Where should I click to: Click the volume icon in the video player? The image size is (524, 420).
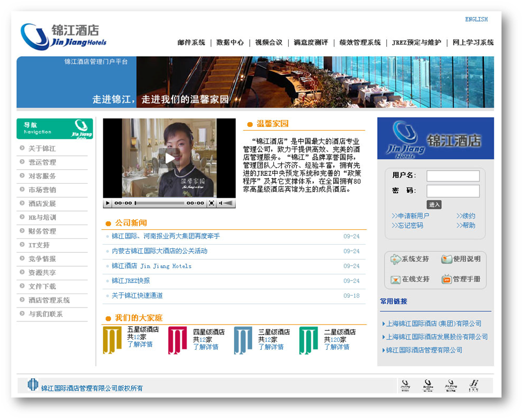[x=226, y=203]
